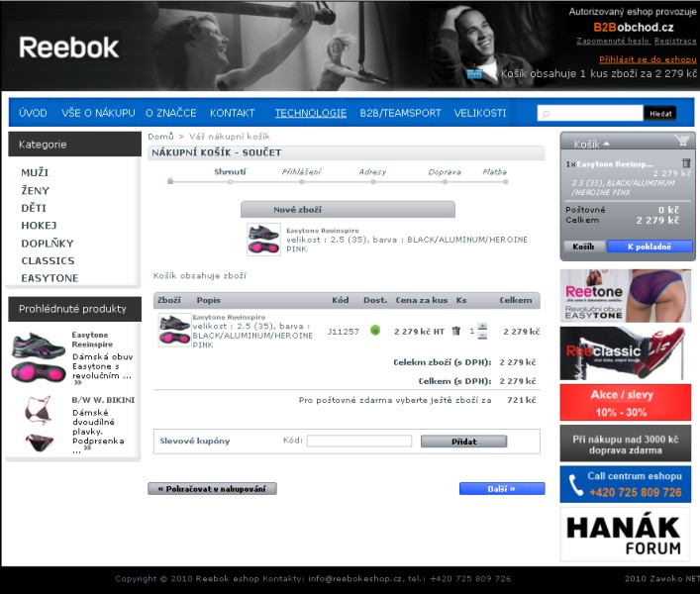Open the red Akce / slevy banner
This screenshot has width=700, height=594.
click(x=625, y=403)
